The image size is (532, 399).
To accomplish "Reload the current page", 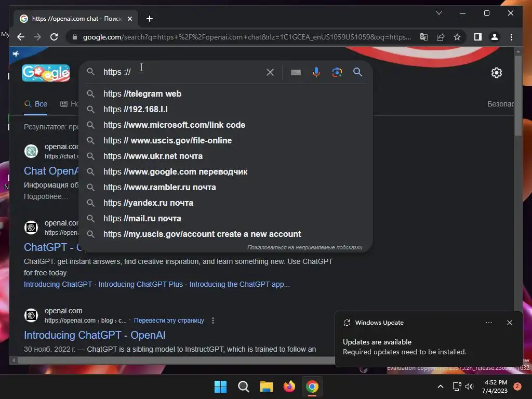I will click(x=54, y=37).
